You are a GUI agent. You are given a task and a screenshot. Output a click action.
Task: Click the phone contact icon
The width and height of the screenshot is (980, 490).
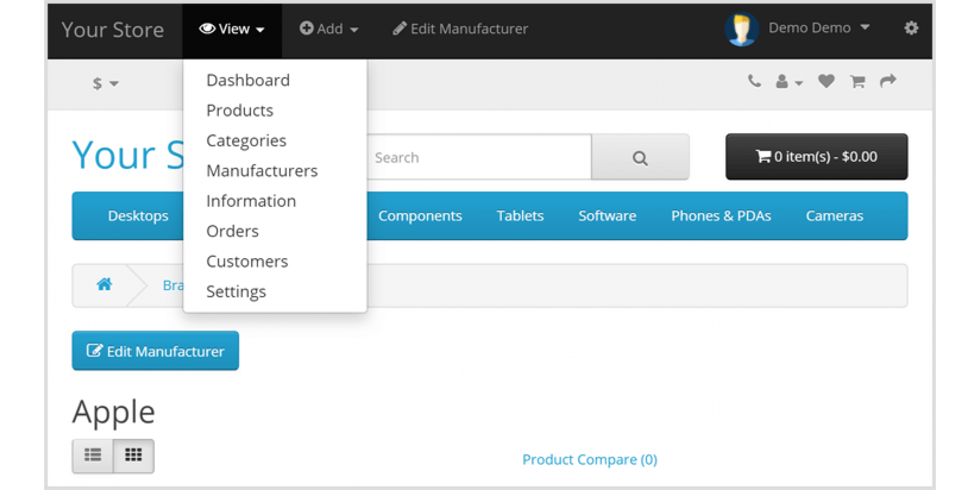pyautogui.click(x=754, y=81)
